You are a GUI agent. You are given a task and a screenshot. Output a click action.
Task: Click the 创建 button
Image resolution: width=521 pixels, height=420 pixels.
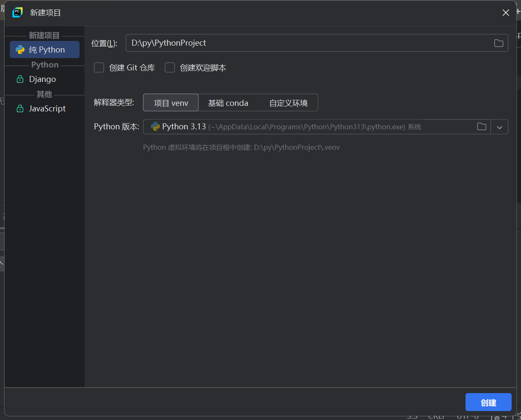pos(488,402)
